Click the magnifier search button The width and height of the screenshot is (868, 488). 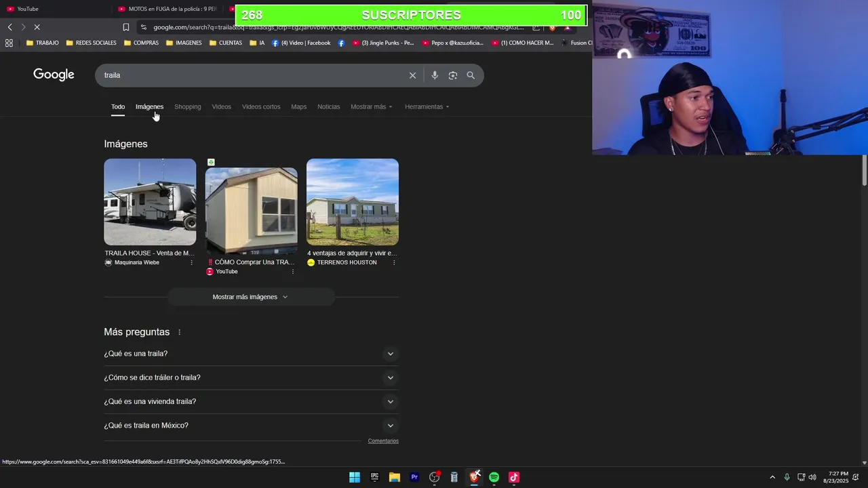(x=471, y=75)
